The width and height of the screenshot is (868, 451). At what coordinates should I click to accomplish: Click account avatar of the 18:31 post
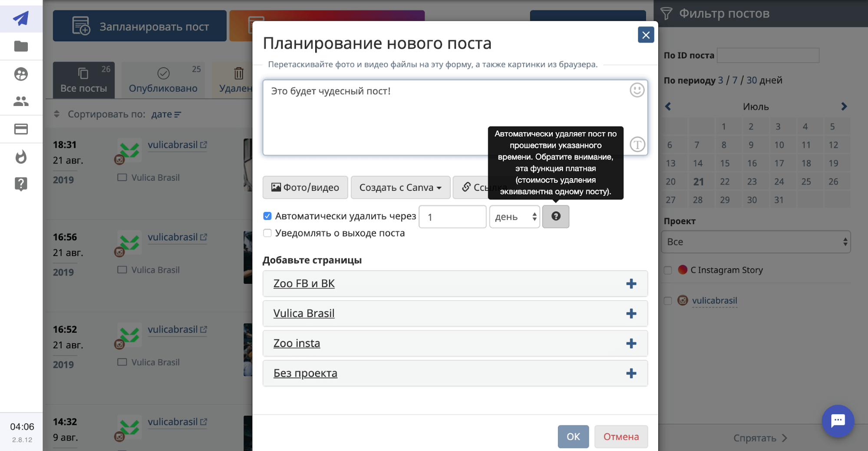(129, 150)
